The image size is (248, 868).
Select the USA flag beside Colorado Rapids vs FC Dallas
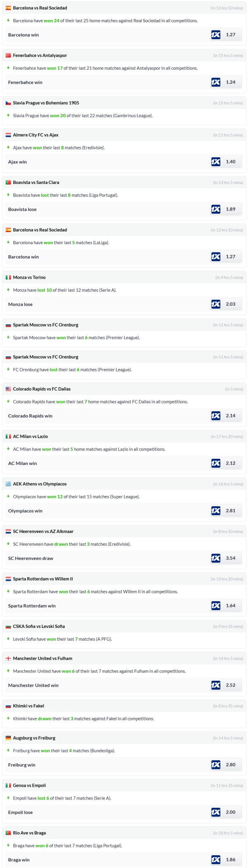point(8,389)
